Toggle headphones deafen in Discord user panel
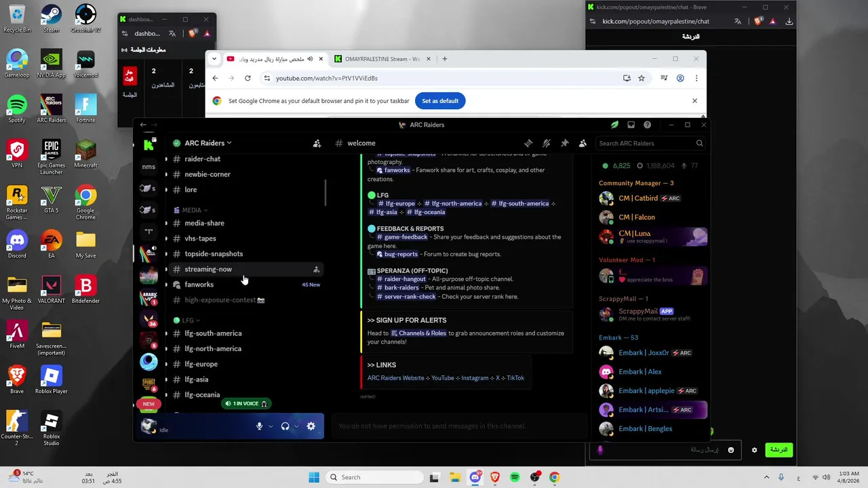Image resolution: width=868 pixels, height=488 pixels. (285, 426)
